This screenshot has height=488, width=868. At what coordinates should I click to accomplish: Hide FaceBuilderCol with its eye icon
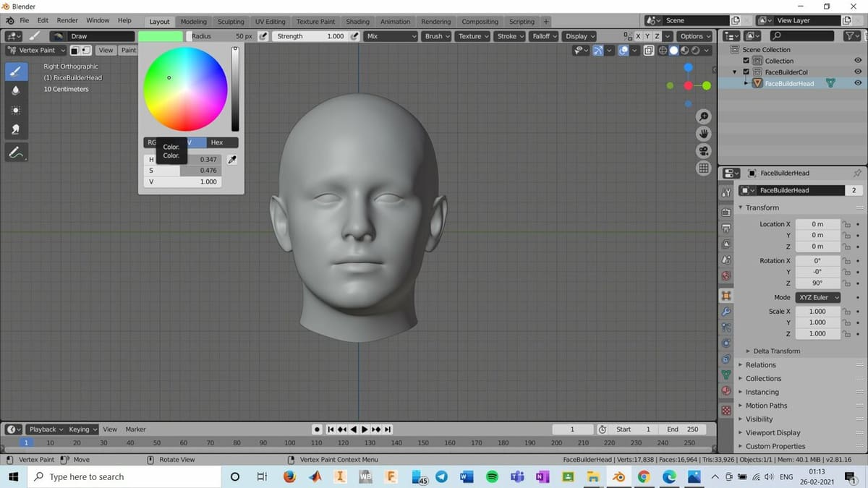858,72
